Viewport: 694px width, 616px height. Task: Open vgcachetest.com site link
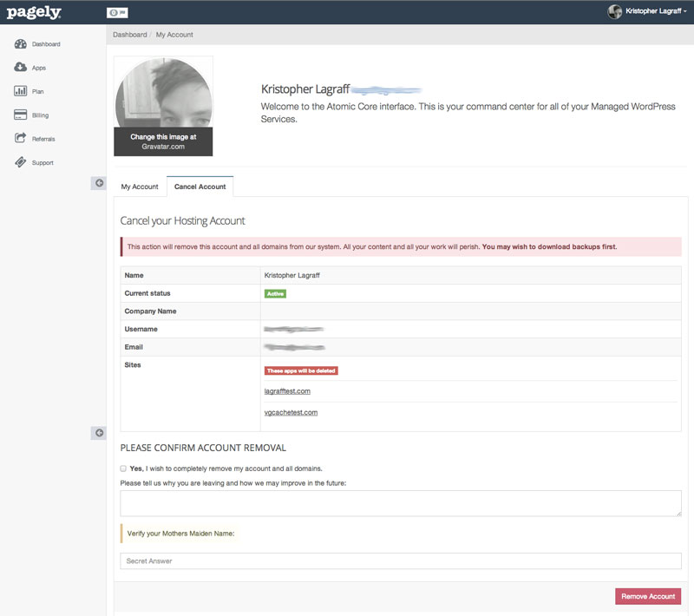tap(291, 412)
